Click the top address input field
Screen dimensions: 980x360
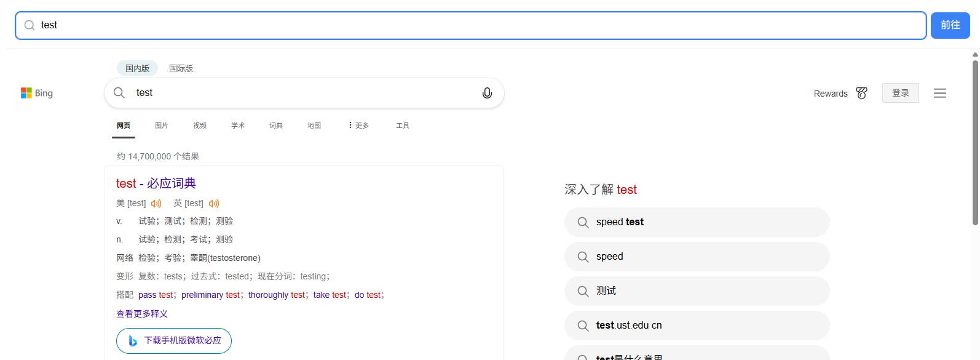tap(470, 25)
